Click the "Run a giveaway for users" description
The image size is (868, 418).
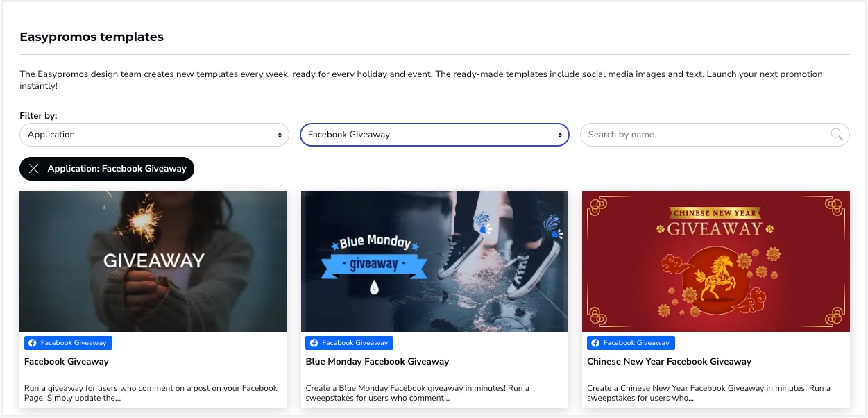point(151,393)
